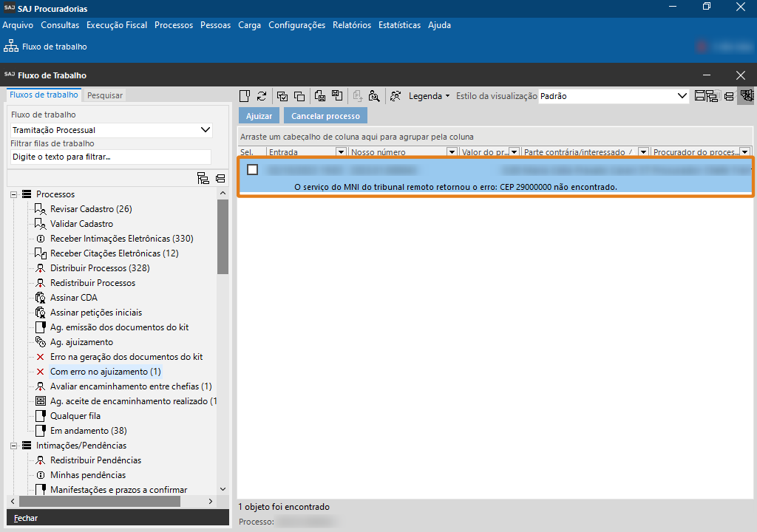
Task: Click the 'Filtrar filas de trabalho' text field
Action: click(111, 157)
